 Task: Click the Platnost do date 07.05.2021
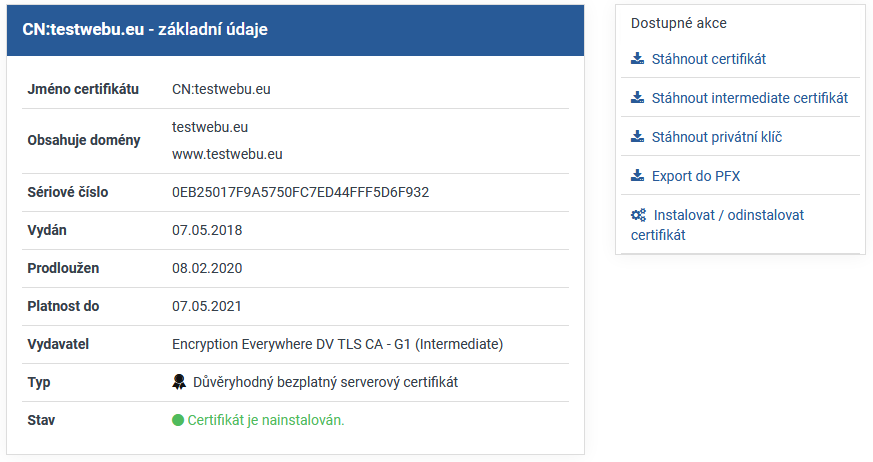(207, 306)
